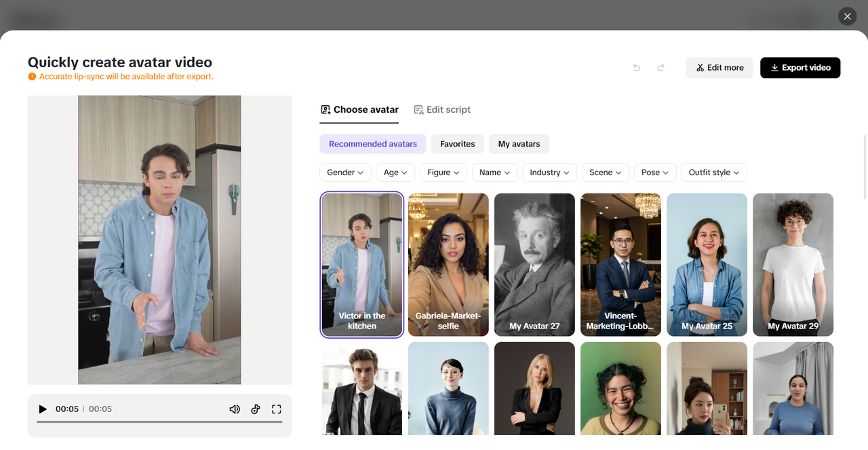Click the TikTok icon in player bar
Image resolution: width=868 pixels, height=450 pixels.
click(256, 409)
